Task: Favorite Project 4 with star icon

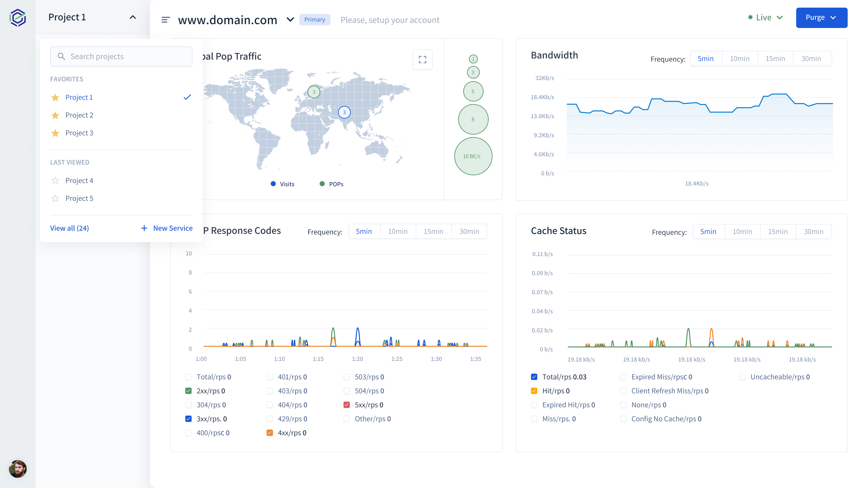Action: [55, 181]
